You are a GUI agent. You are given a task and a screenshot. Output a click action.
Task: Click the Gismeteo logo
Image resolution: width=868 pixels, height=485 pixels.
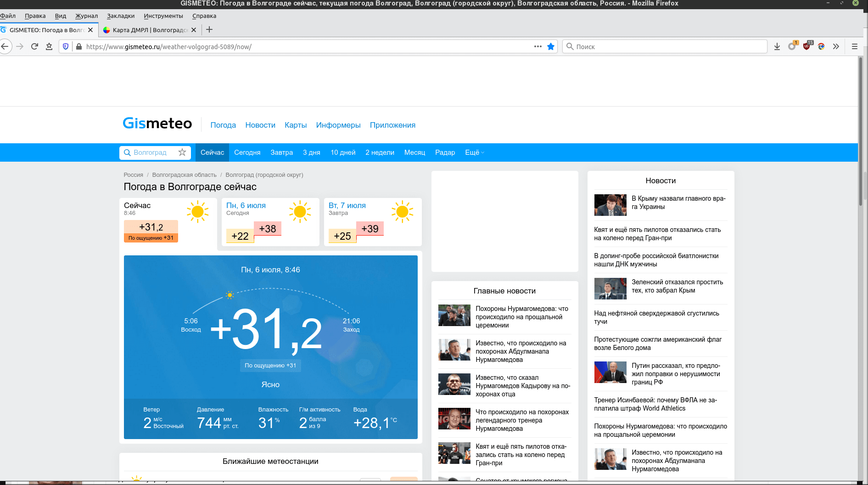coord(157,124)
